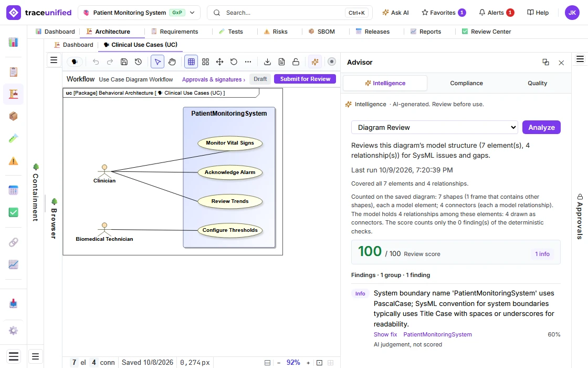This screenshot has width=588, height=368.
Task: Click the Show fix link
Action: coord(385,334)
